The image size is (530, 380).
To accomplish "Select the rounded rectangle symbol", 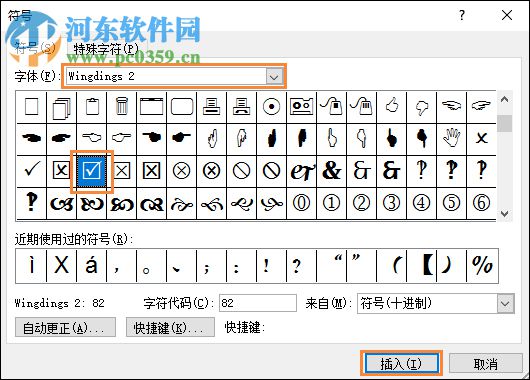I will coord(182,107).
